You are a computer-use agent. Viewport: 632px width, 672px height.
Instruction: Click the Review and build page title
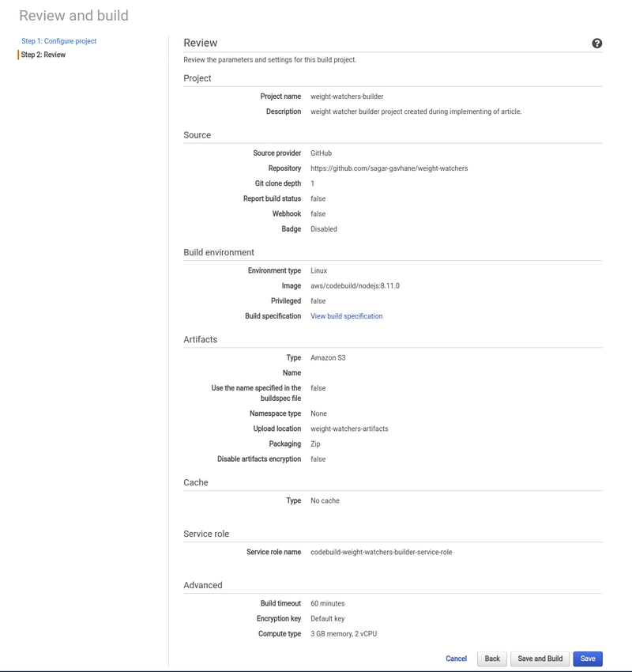pyautogui.click(x=73, y=16)
